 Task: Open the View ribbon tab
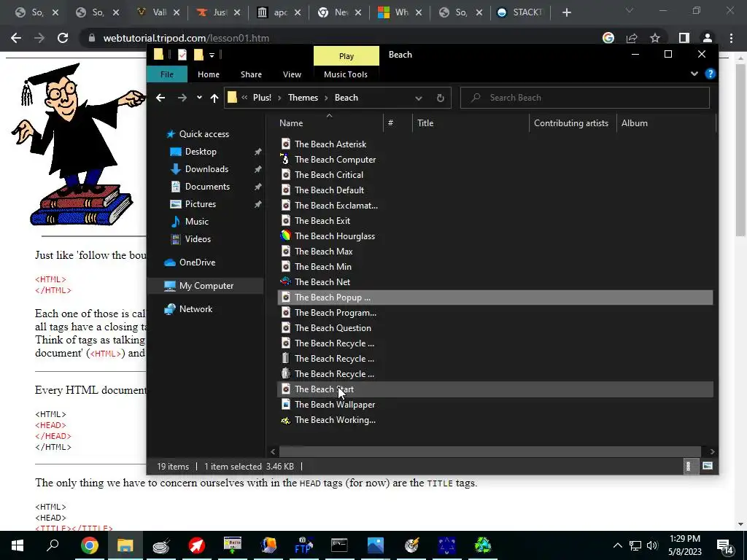point(292,74)
